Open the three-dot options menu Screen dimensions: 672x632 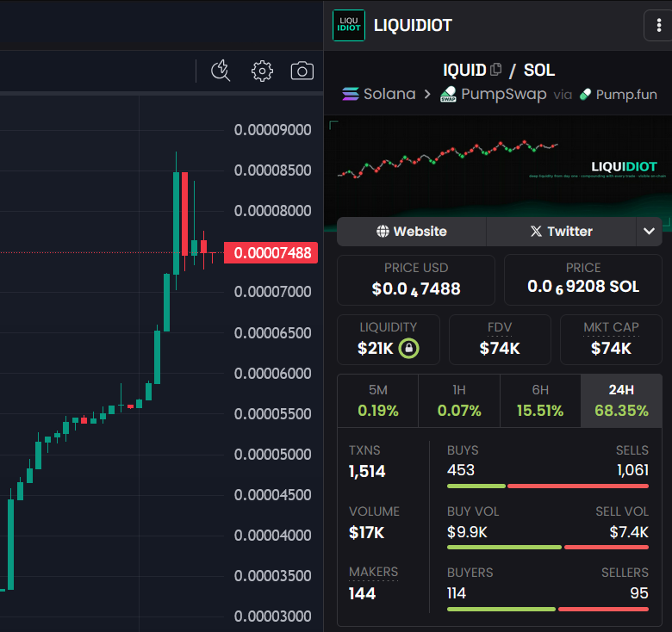tap(659, 25)
